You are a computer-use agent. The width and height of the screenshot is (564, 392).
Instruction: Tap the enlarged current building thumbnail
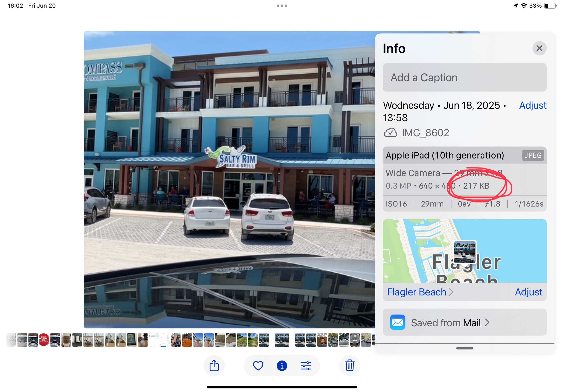[x=282, y=340]
